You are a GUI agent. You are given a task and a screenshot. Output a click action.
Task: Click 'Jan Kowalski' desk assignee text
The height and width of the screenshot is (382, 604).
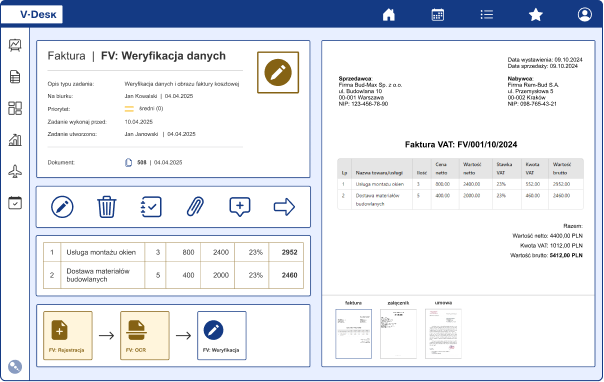coord(141,96)
